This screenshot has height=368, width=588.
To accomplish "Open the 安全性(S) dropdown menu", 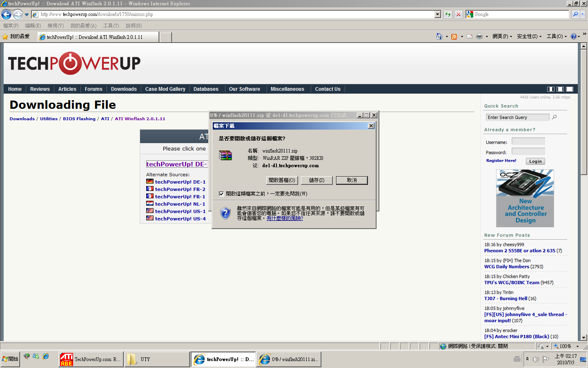I will pyautogui.click(x=529, y=36).
